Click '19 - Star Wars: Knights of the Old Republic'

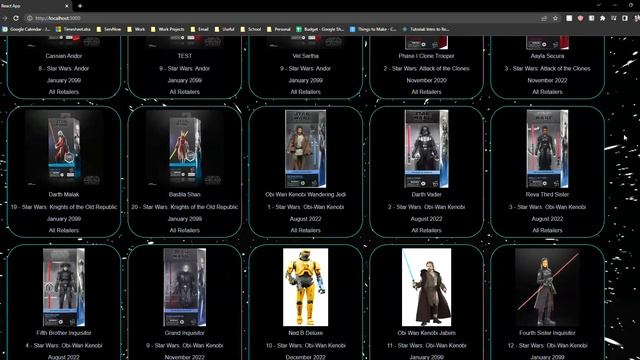(64, 207)
